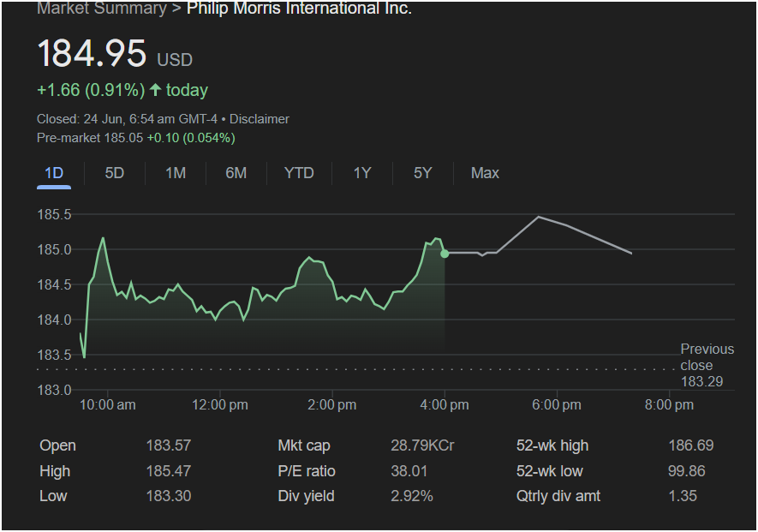Click the 184.95 current price
The width and height of the screenshot is (758, 532).
92,53
